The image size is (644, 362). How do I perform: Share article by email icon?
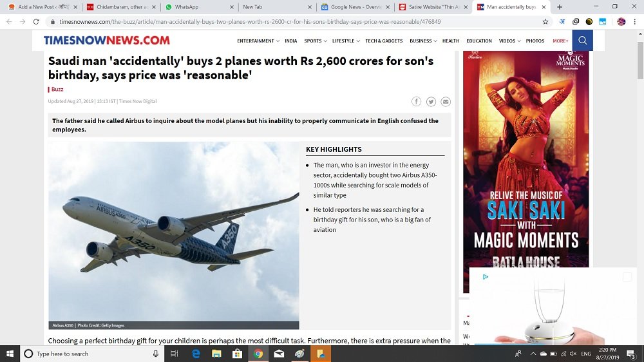pos(446,102)
